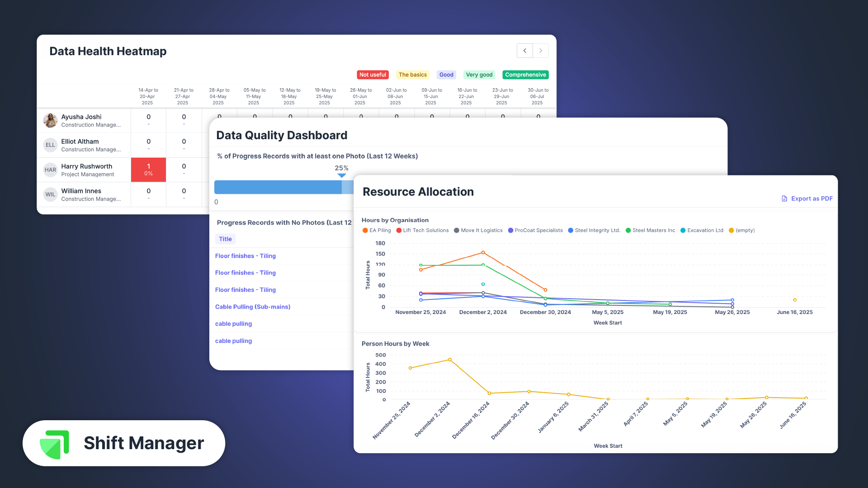This screenshot has height=488, width=868.
Task: Select the Shift Manager logo icon
Action: tap(54, 443)
